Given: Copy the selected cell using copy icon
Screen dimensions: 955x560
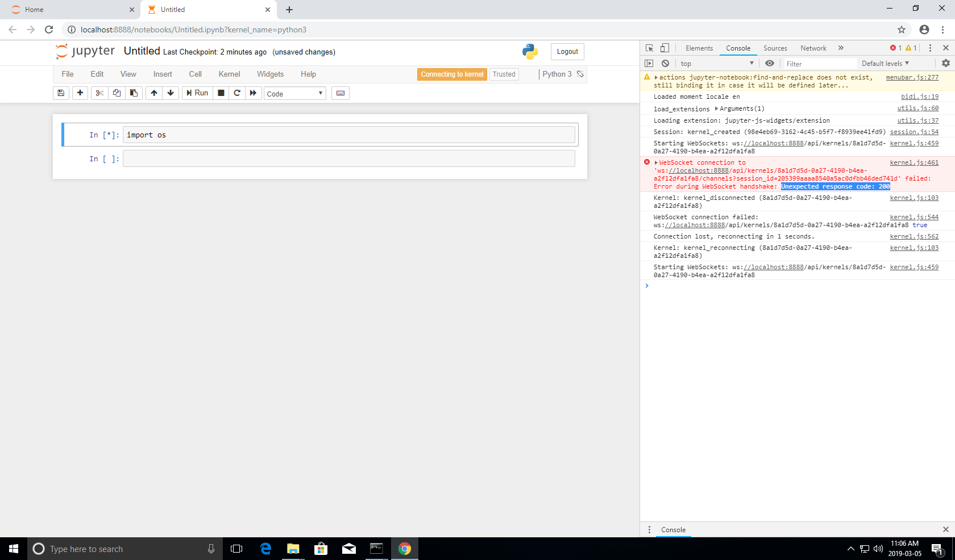Looking at the screenshot, I should [x=117, y=93].
